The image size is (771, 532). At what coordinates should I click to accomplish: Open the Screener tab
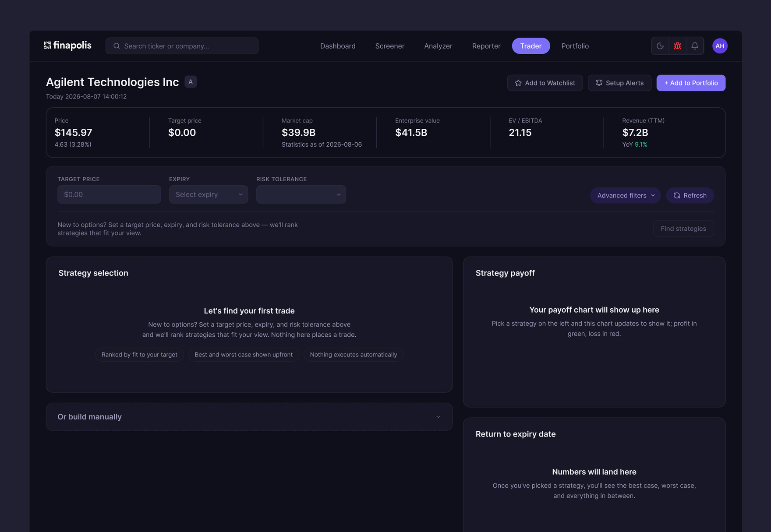tap(390, 46)
